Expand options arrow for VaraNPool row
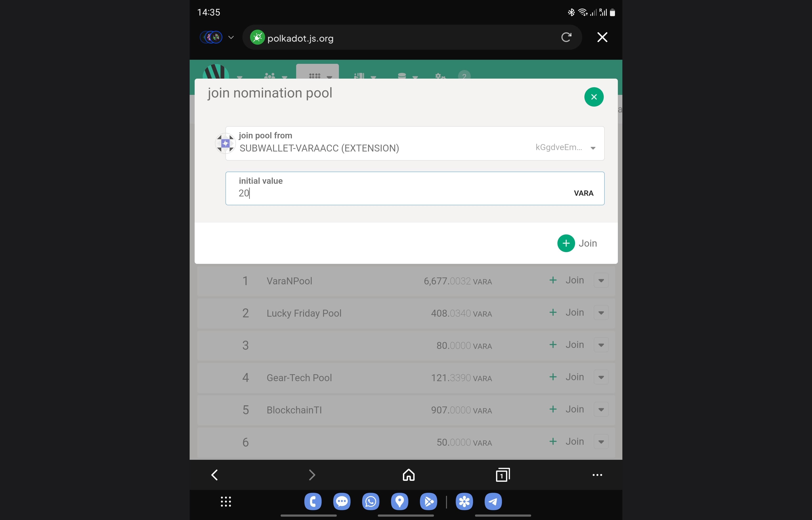 (601, 280)
